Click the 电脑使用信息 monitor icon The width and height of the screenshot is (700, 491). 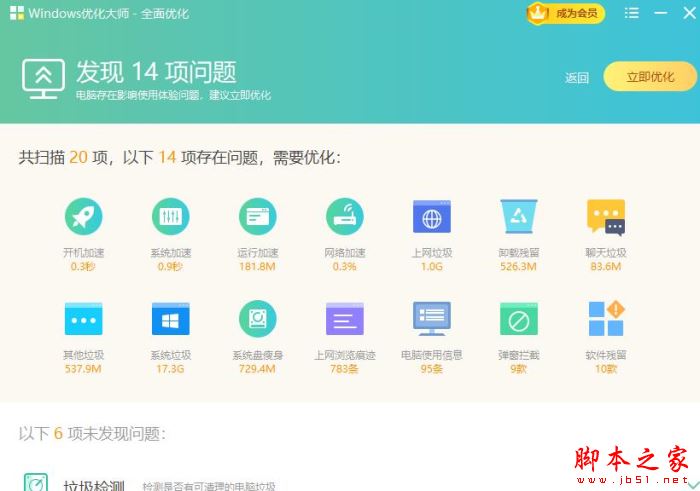(432, 319)
